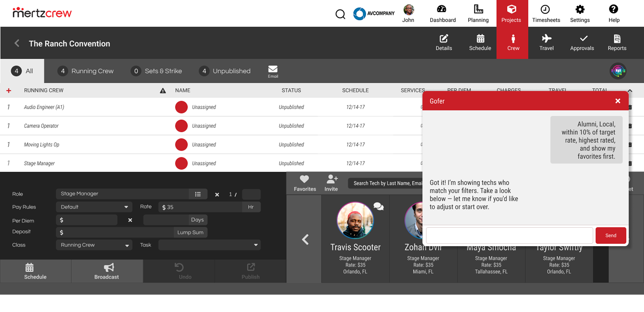Toggle the Favorites heart filter
This screenshot has width=644, height=312.
(x=304, y=182)
